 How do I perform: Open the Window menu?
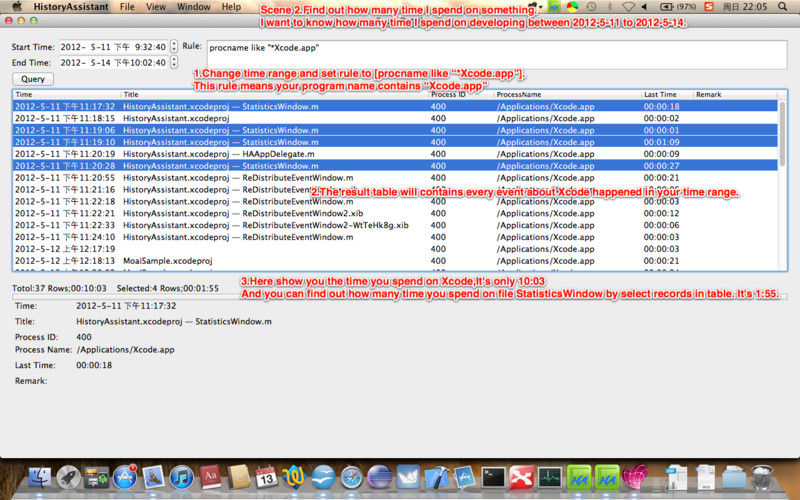pyautogui.click(x=193, y=7)
